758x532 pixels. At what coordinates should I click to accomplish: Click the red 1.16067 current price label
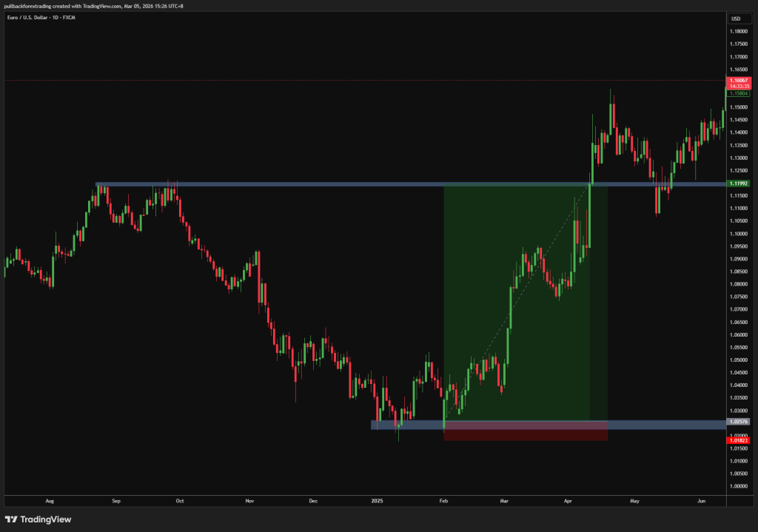pyautogui.click(x=739, y=80)
